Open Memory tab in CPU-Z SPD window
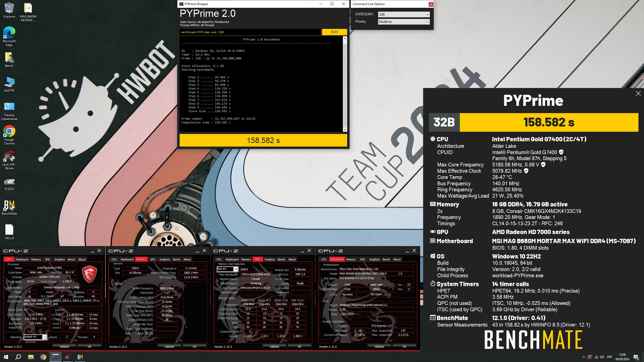Image resolution: width=644 pixels, height=362 pixels. pyautogui.click(x=246, y=259)
